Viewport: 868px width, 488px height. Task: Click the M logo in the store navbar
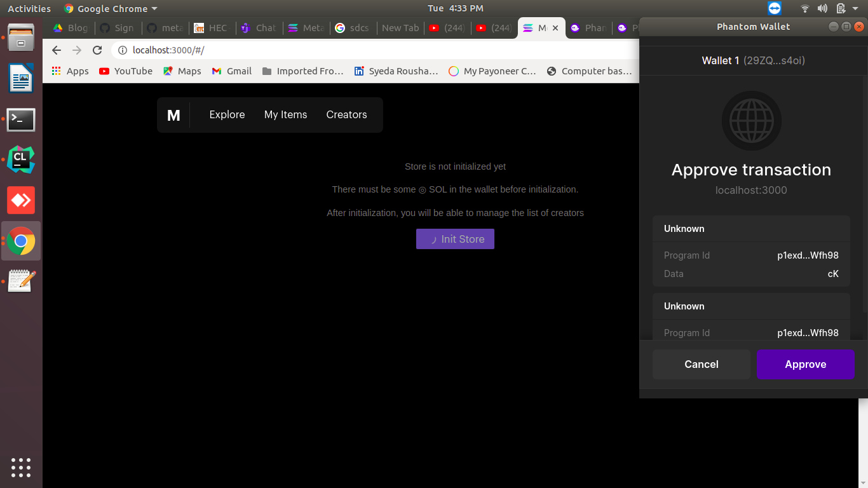[x=173, y=115]
